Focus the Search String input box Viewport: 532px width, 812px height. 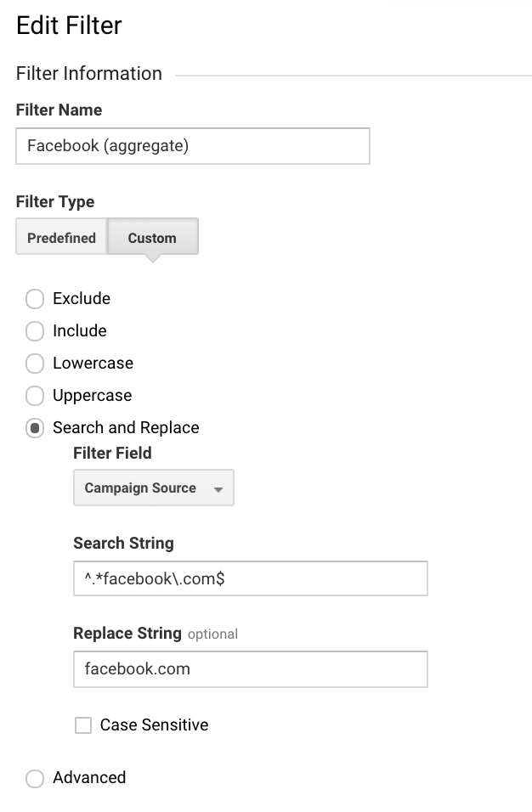click(250, 578)
